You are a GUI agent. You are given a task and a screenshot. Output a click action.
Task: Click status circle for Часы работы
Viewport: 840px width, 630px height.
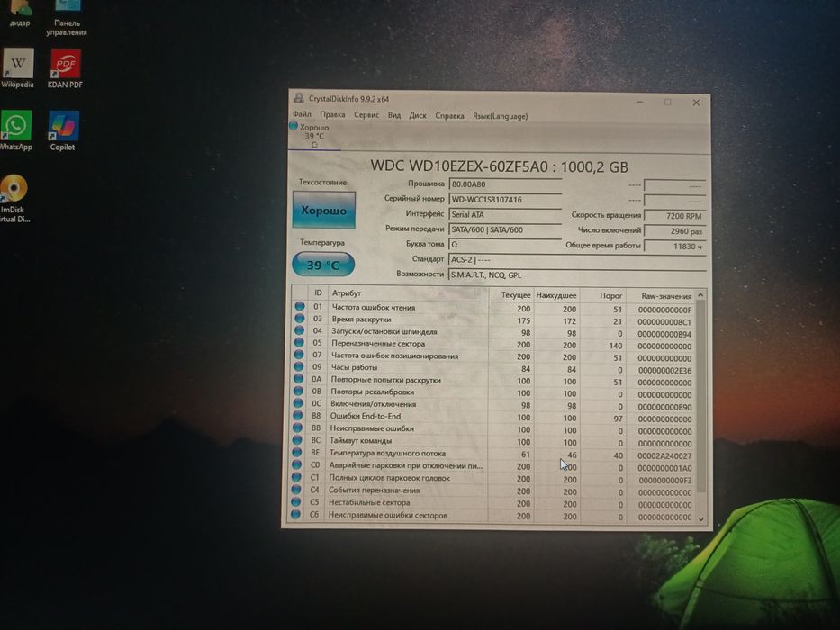coord(299,367)
